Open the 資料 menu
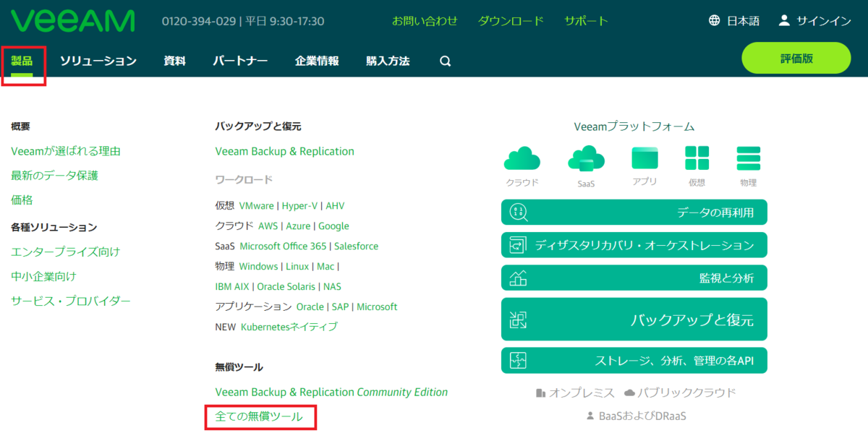 click(175, 61)
